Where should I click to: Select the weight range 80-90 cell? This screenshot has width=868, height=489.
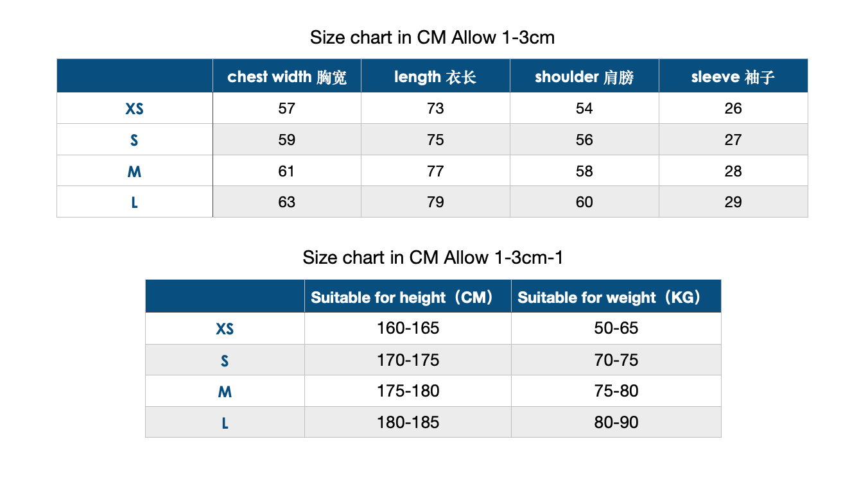click(x=616, y=422)
